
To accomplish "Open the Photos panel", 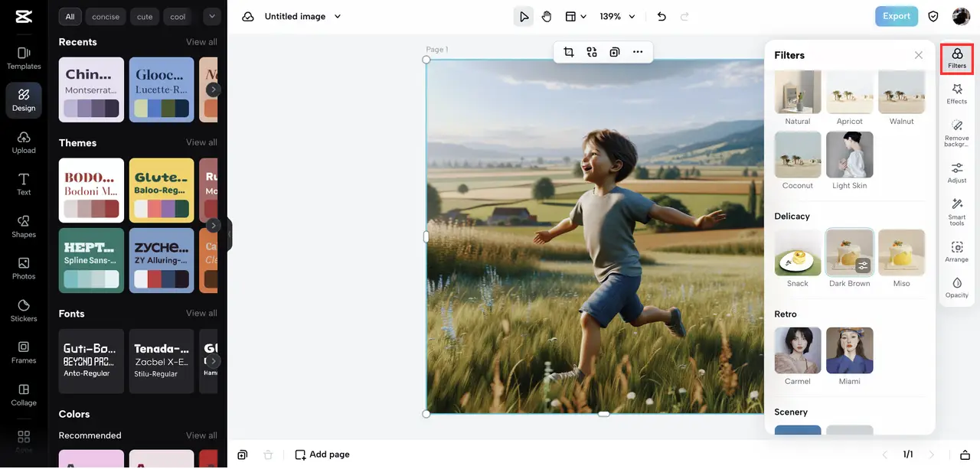I will 24,269.
